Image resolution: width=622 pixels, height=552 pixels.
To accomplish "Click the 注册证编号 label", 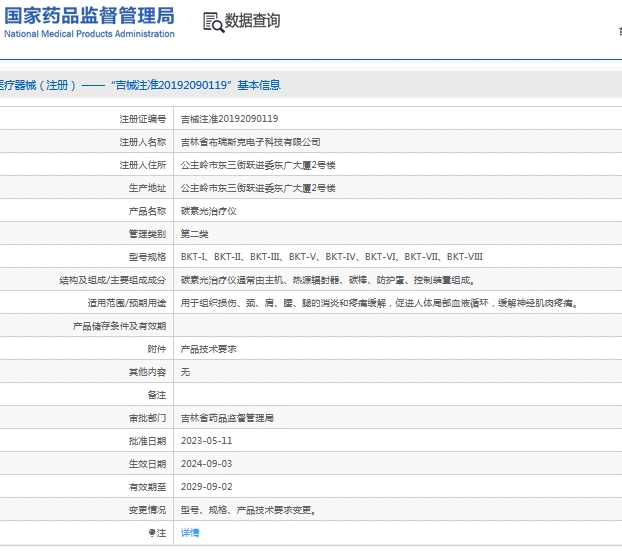I will (x=143, y=119).
